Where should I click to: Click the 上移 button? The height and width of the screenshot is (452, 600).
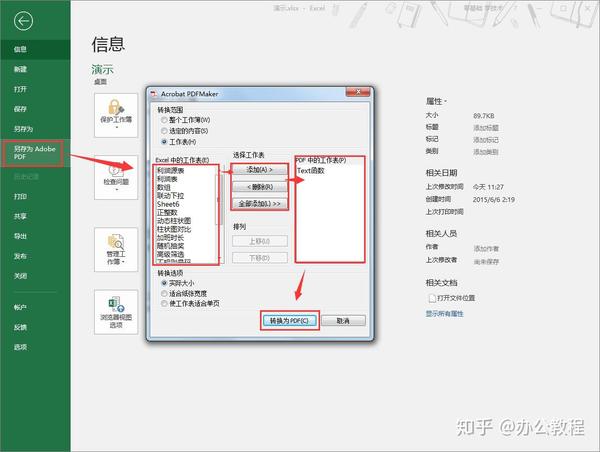coord(259,241)
